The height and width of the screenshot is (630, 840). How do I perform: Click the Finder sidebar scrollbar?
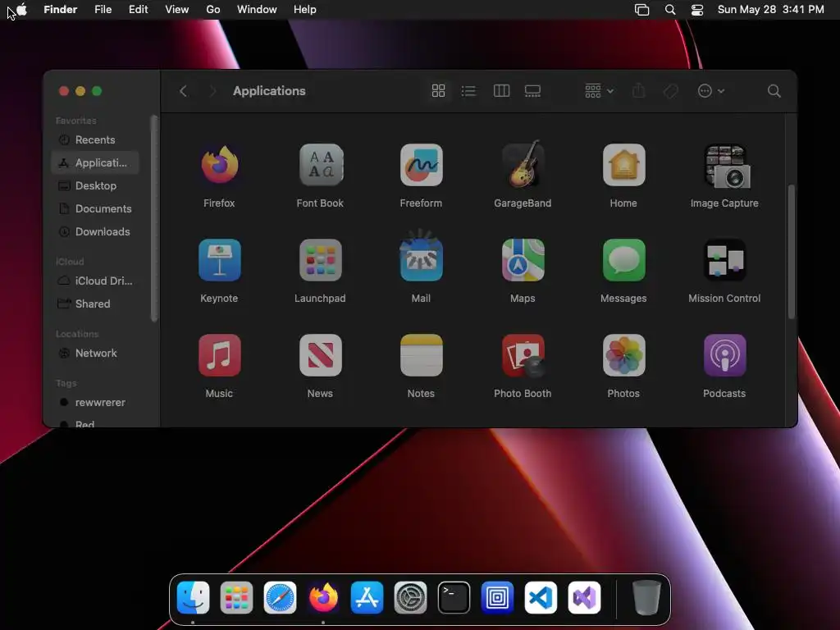(154, 218)
